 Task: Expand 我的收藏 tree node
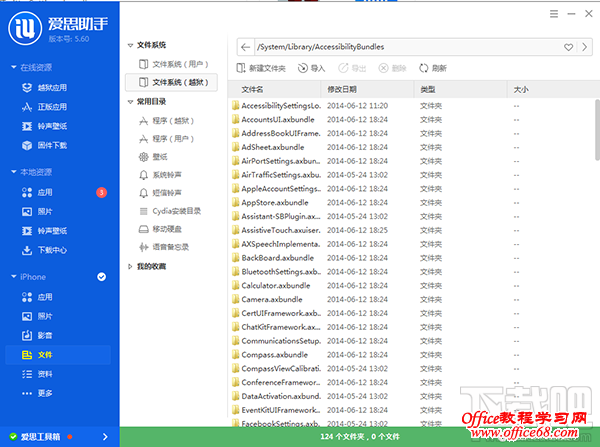tap(130, 266)
